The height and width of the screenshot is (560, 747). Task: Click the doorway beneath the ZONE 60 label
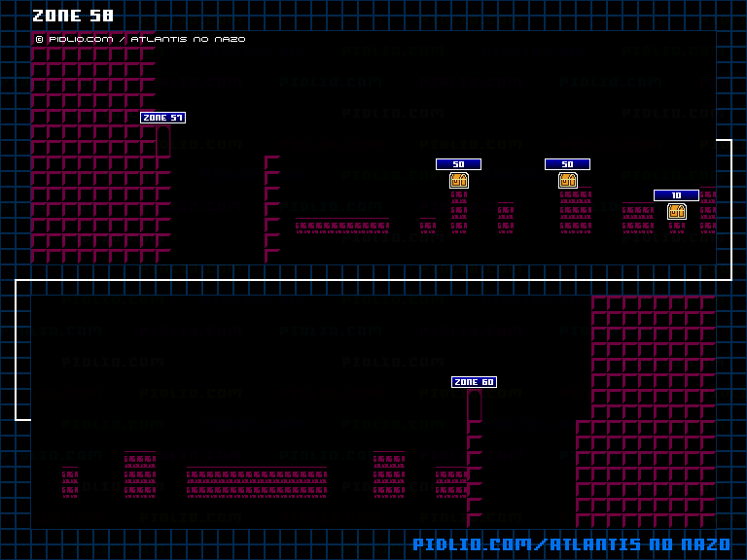pyautogui.click(x=475, y=404)
